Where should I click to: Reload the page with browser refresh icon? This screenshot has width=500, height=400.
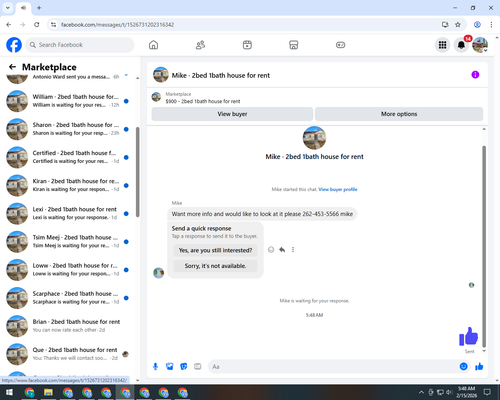(37, 25)
